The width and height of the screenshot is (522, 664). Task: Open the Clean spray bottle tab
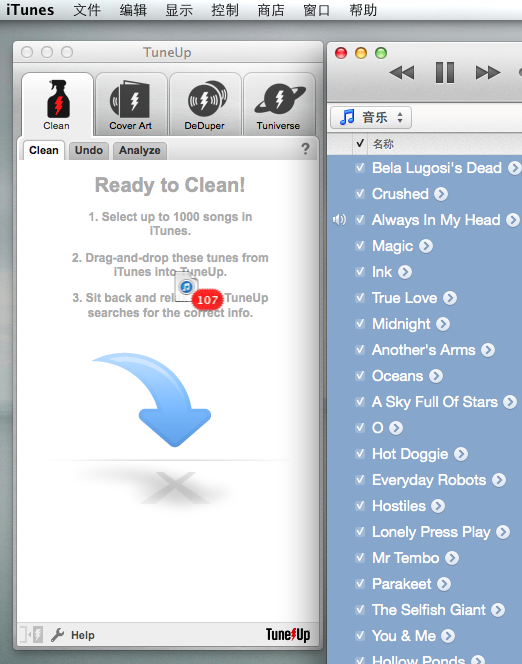coord(57,104)
